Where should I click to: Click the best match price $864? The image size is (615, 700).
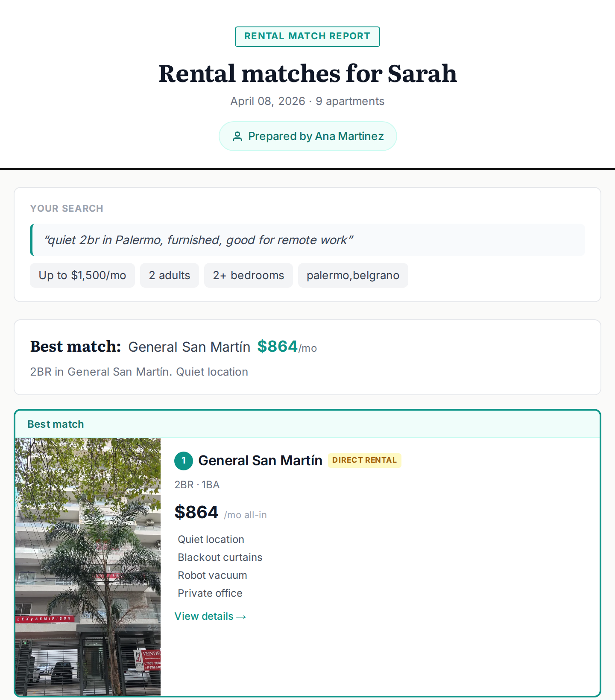coord(277,347)
